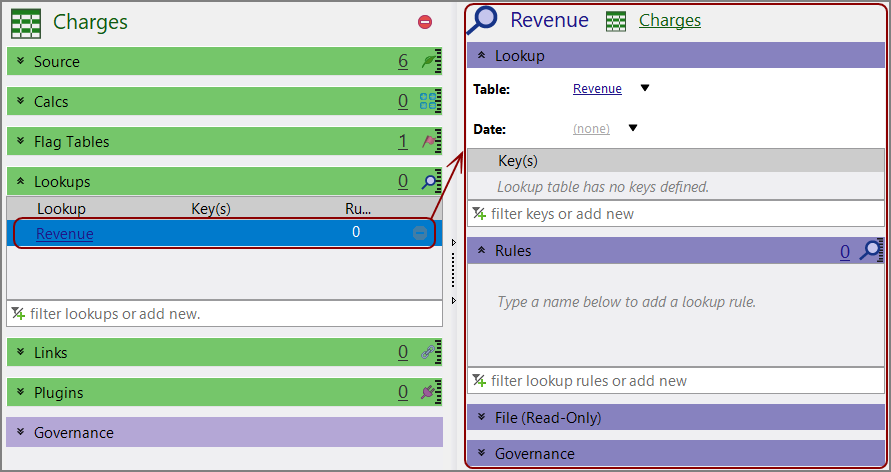This screenshot has height=472, width=891.
Task: Click the large magnifier icon beside Revenue title
Action: (x=482, y=20)
